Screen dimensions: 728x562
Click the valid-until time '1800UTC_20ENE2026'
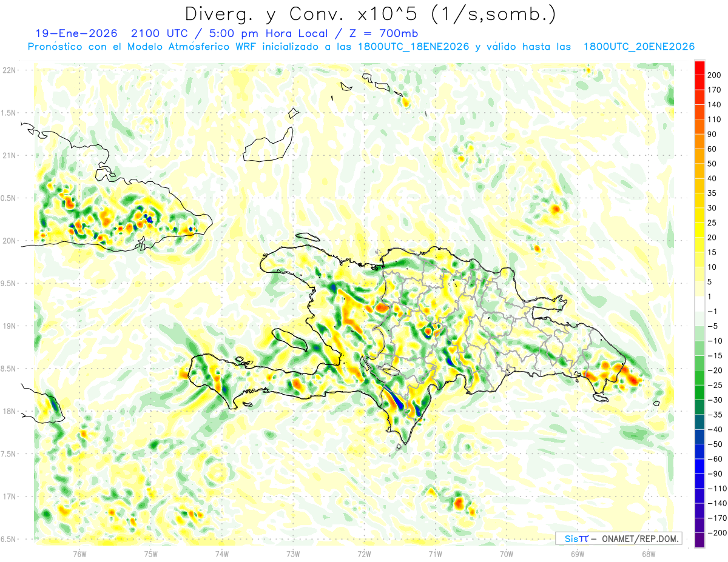[639, 47]
